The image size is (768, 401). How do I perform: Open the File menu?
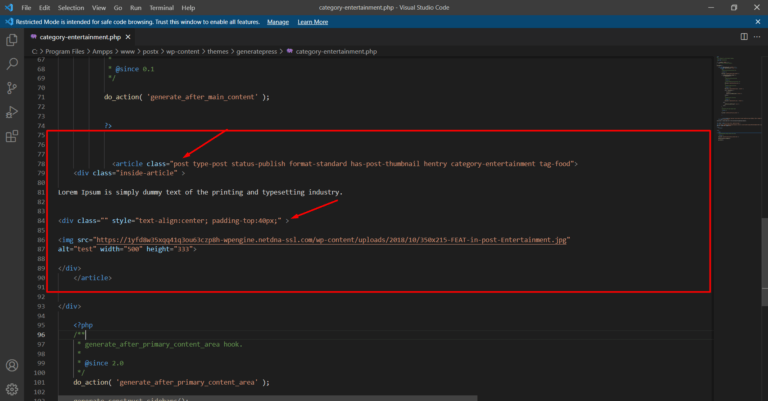(26, 8)
